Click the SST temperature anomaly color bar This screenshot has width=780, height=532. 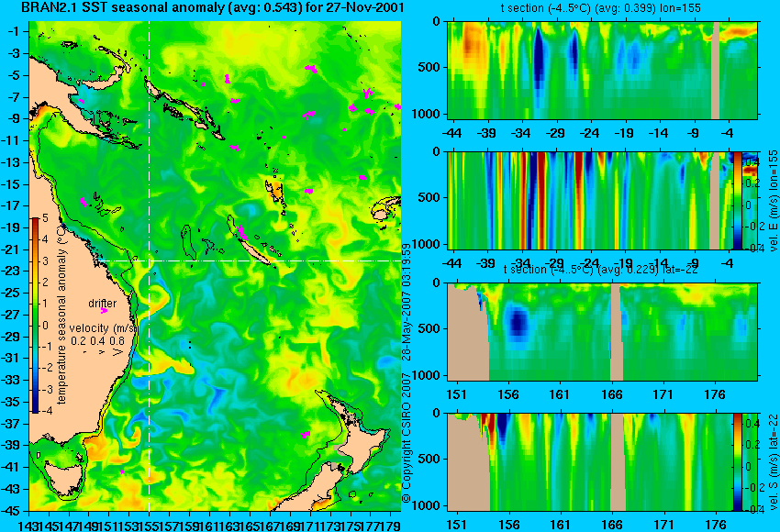point(35,316)
